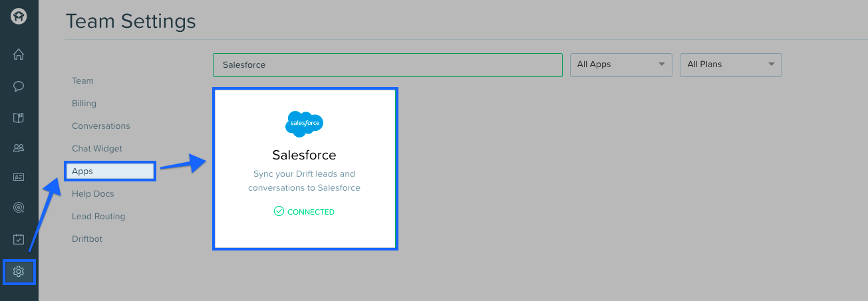Select Apps in settings menu

[110, 171]
